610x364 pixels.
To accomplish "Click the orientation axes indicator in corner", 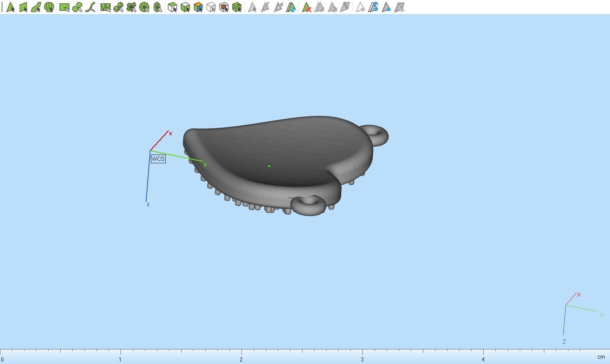I will click(x=583, y=318).
